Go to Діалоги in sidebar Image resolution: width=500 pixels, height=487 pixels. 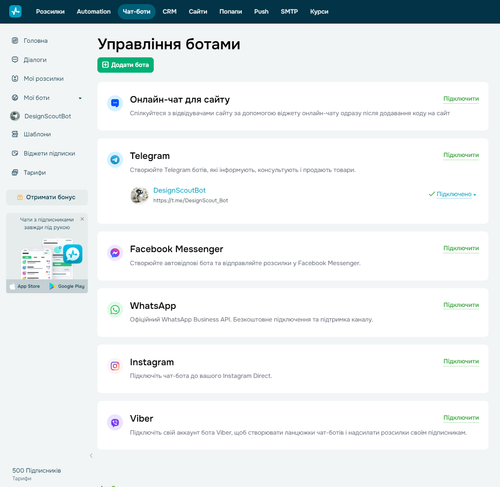[35, 60]
